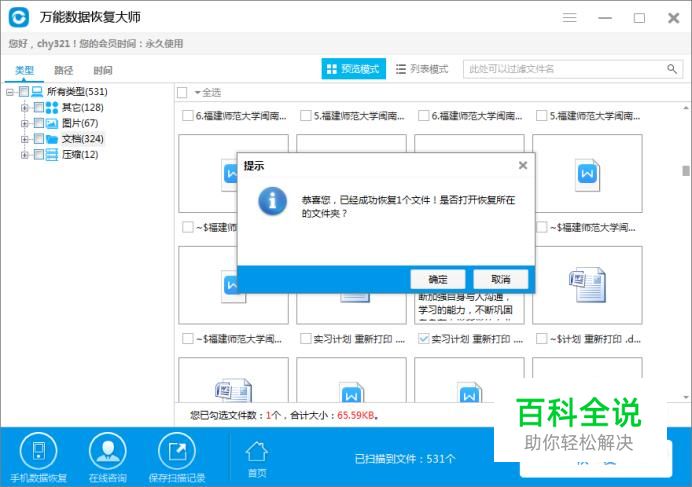Check the 所有类型(531) tree checkbox
The width and height of the screenshot is (692, 487).
point(24,92)
